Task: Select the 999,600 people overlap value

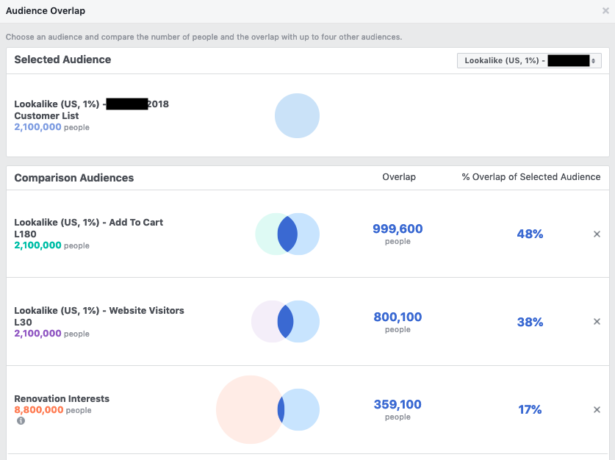Action: coord(397,229)
